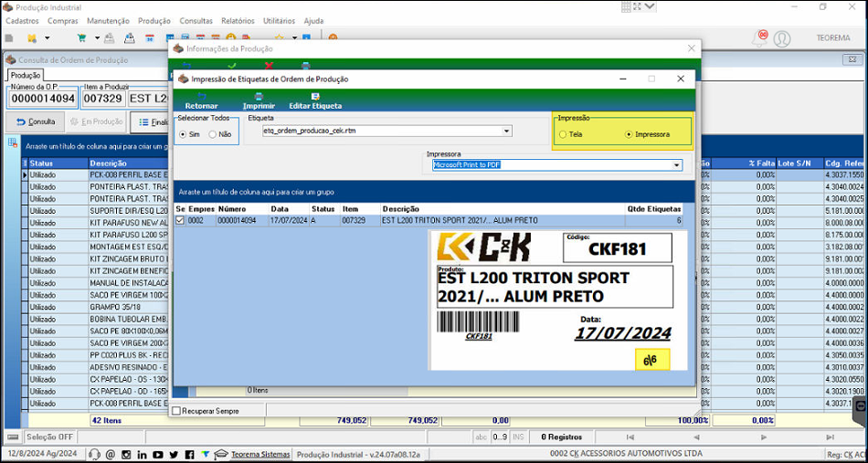Toggle the selection checkbox for order 0000014094
This screenshot has height=463, width=868.
(181, 221)
